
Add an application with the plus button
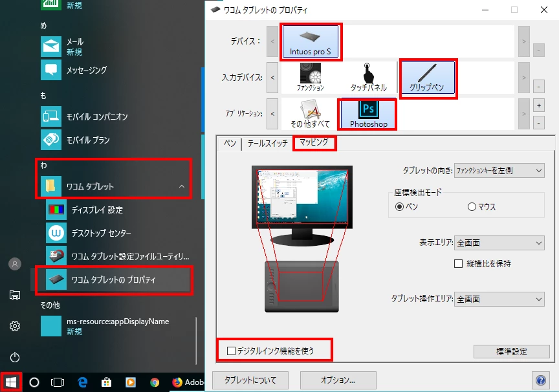point(539,106)
